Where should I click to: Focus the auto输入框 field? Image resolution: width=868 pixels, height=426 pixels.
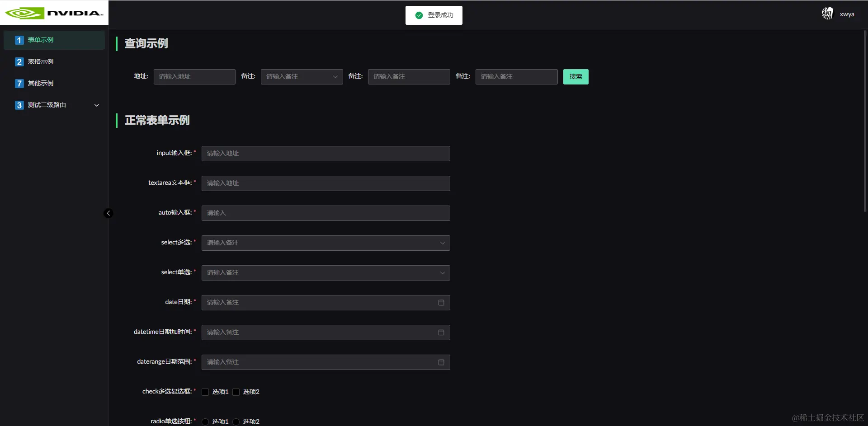tap(325, 213)
